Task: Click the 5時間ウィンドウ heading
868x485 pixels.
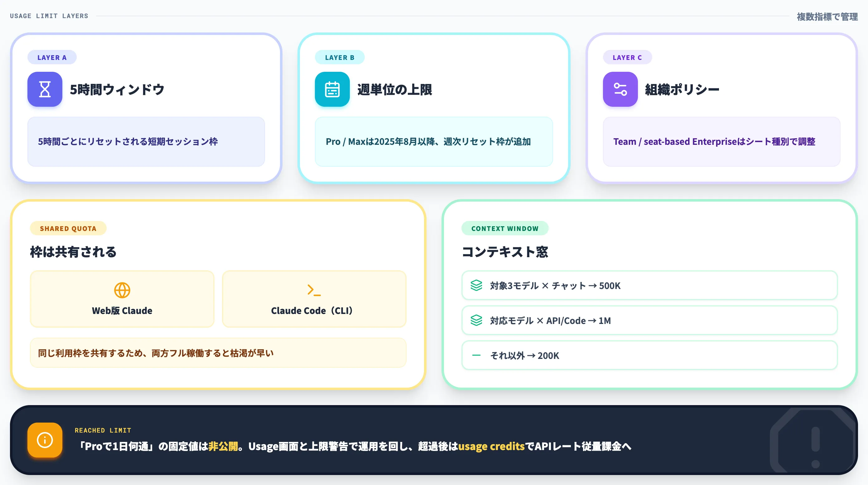Action: [x=117, y=89]
